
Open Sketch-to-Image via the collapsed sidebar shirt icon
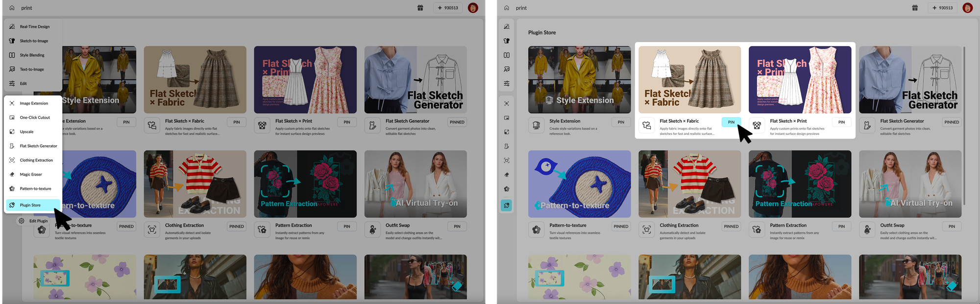507,41
